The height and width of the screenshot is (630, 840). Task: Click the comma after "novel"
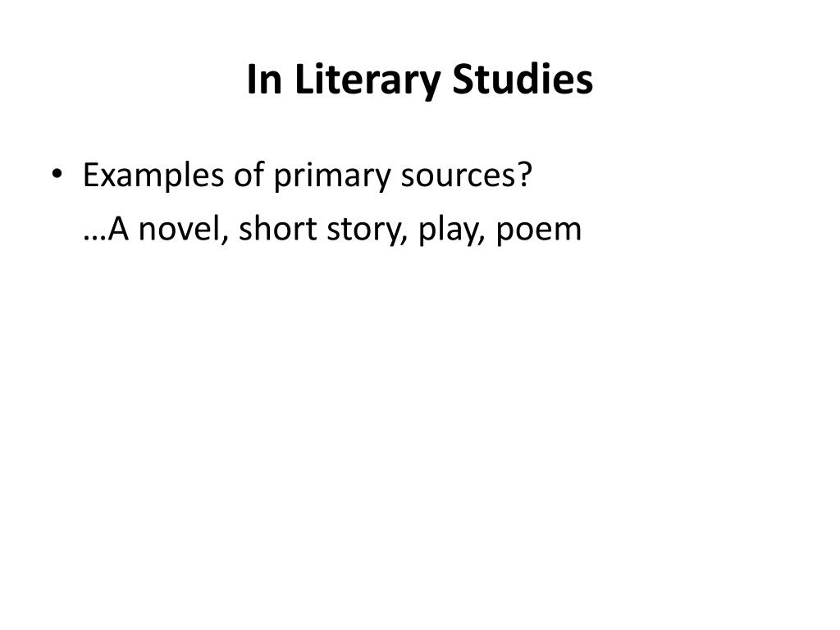pyautogui.click(x=225, y=240)
